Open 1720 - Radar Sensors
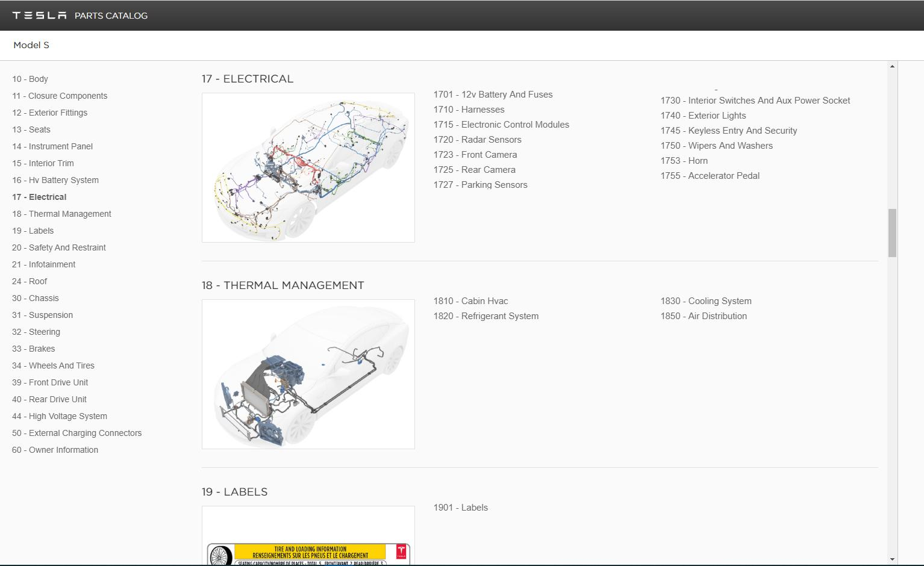 coord(478,140)
